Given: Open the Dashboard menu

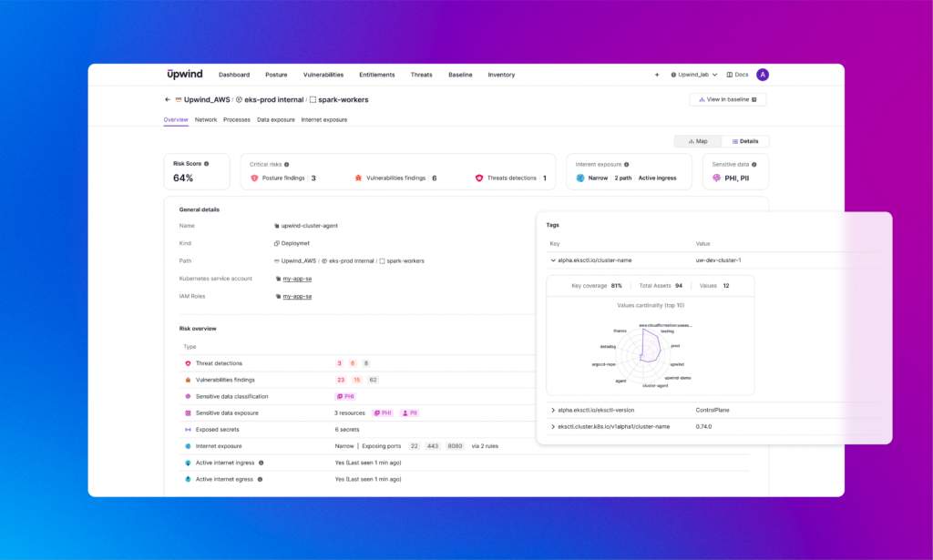Looking at the screenshot, I should tap(234, 75).
